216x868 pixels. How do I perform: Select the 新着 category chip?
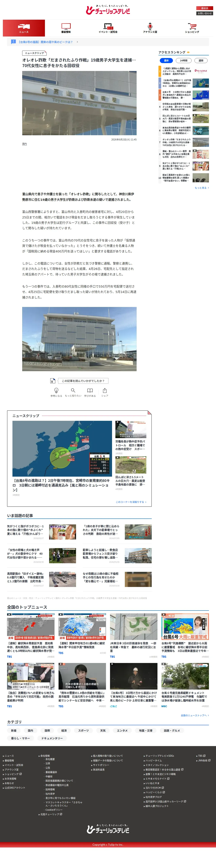pyautogui.click(x=13, y=731)
